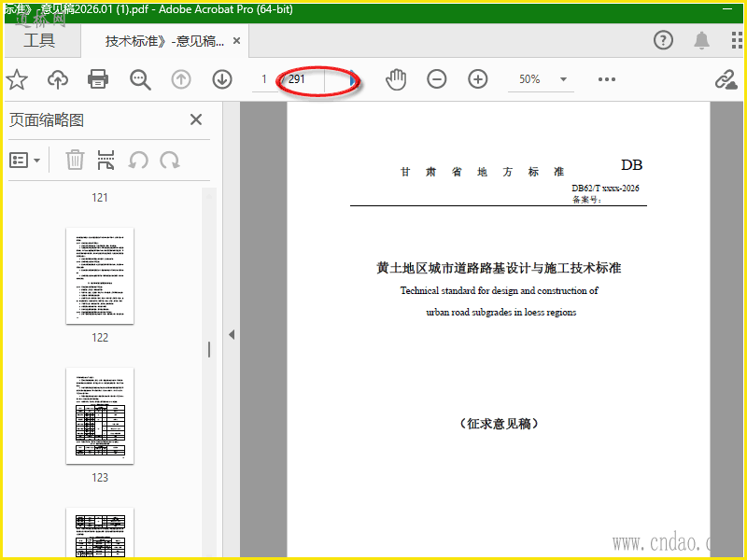Image resolution: width=747 pixels, height=560 pixels.
Task: Click the 122 page label
Action: pos(100,338)
